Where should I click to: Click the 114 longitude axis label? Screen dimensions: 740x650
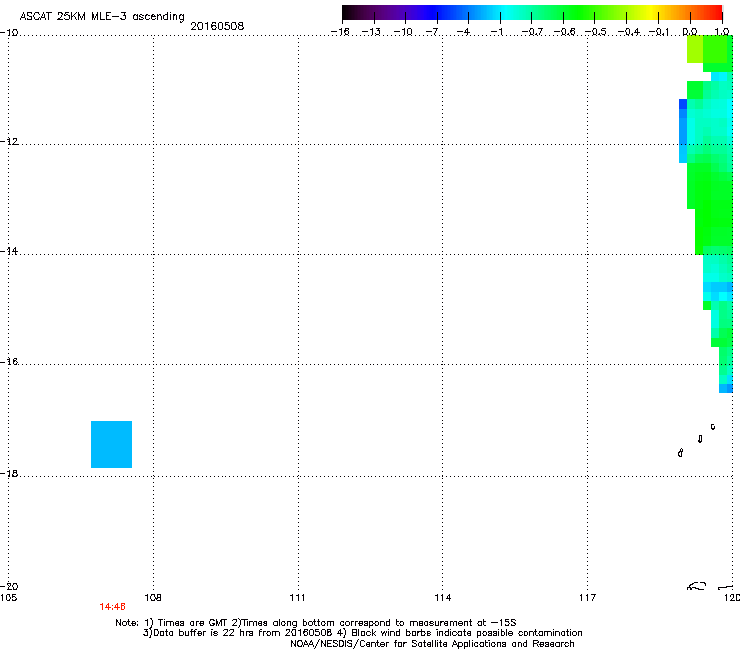pyautogui.click(x=443, y=598)
